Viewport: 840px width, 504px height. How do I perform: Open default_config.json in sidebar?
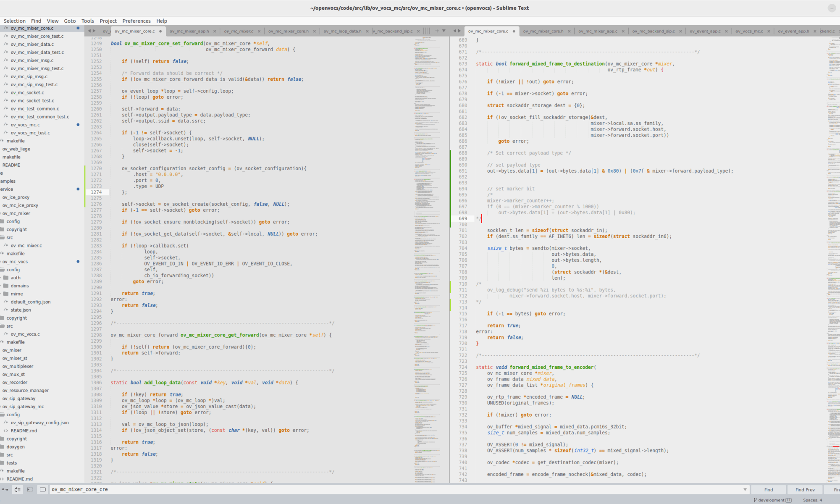click(31, 302)
